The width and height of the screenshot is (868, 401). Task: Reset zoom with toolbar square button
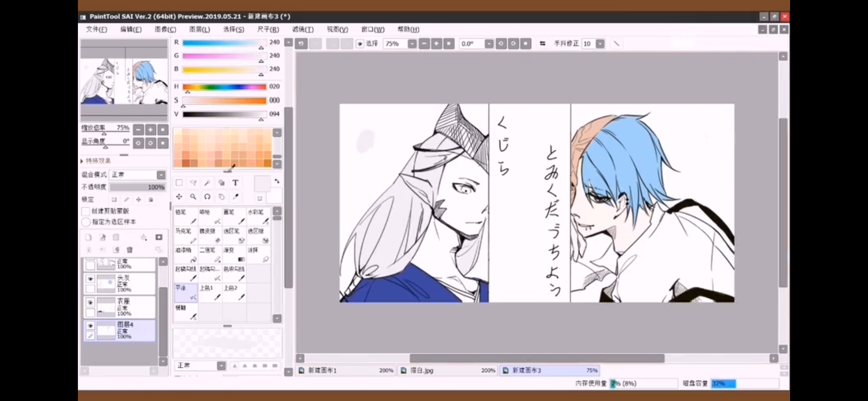point(449,44)
